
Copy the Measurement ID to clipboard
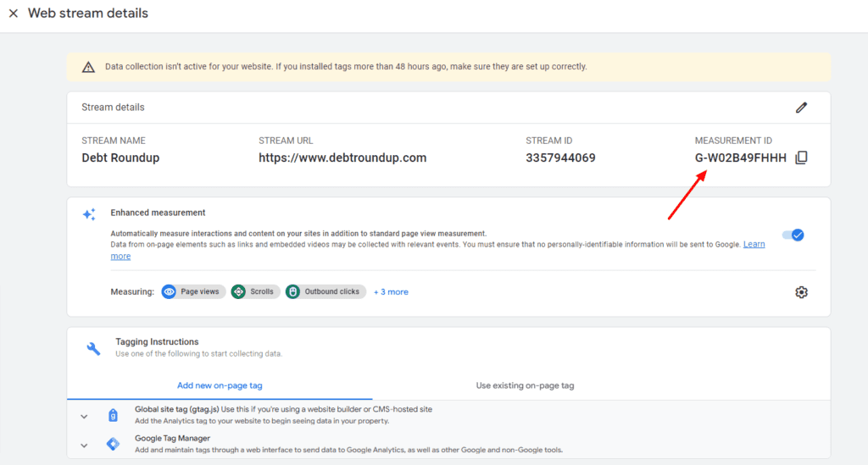pos(801,158)
